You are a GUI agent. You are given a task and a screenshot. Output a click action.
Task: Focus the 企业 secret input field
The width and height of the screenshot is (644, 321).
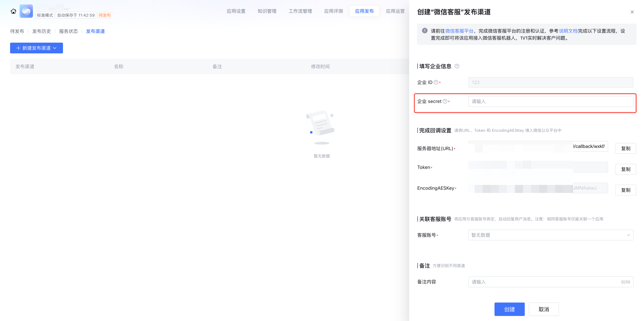point(550,101)
